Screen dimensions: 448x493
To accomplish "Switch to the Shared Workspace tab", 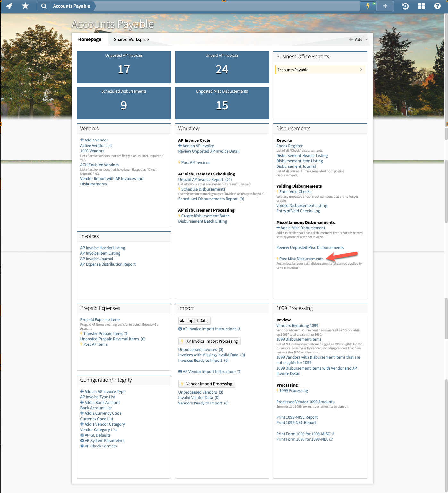I will coord(131,39).
